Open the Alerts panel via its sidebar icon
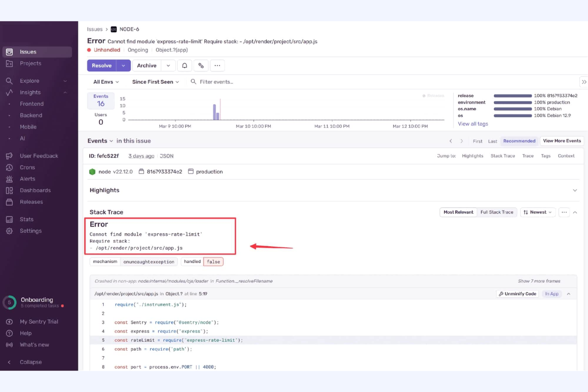The image size is (588, 392). pyautogui.click(x=10, y=179)
